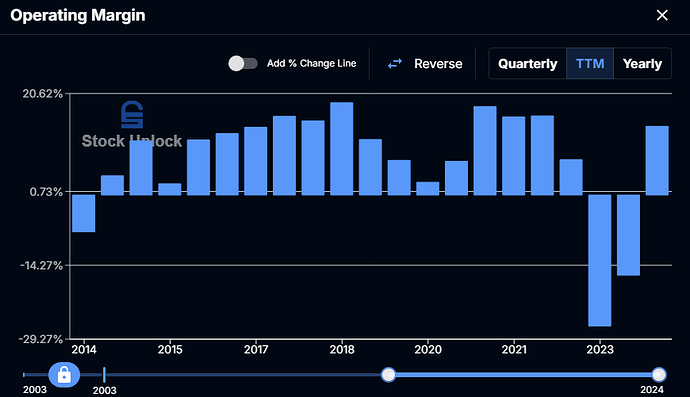This screenshot has width=690, height=397.
Task: Click the last bar on the right of chart
Action: (657, 161)
